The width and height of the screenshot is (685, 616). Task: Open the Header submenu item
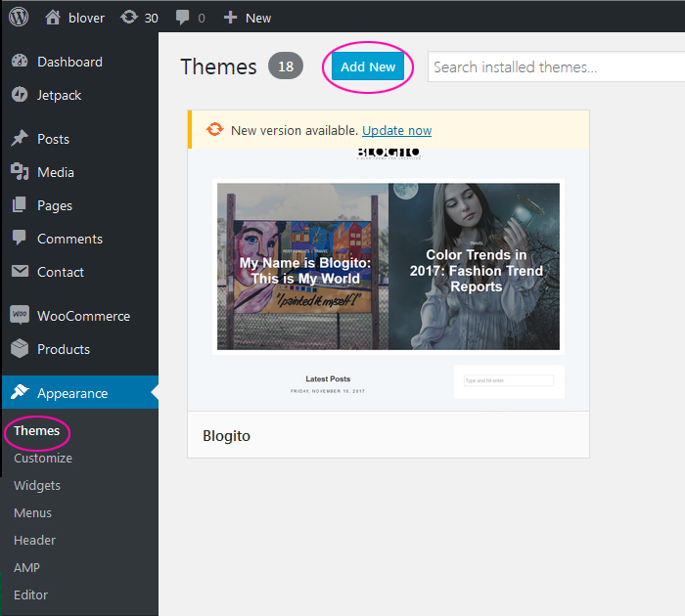point(34,541)
